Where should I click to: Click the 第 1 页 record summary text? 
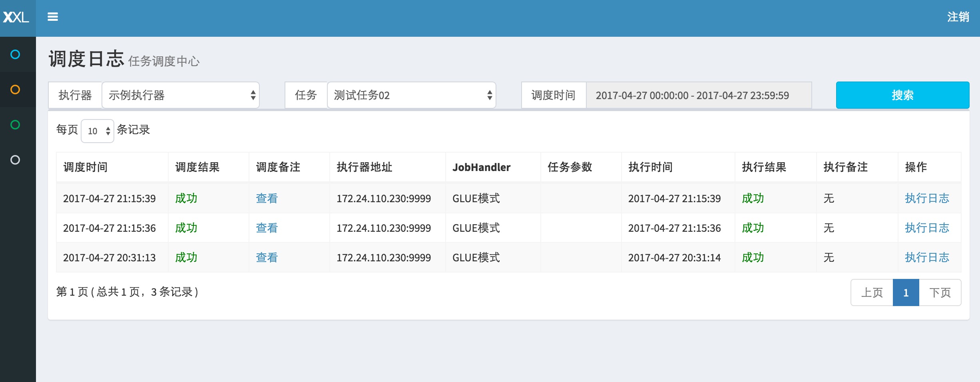click(x=127, y=292)
